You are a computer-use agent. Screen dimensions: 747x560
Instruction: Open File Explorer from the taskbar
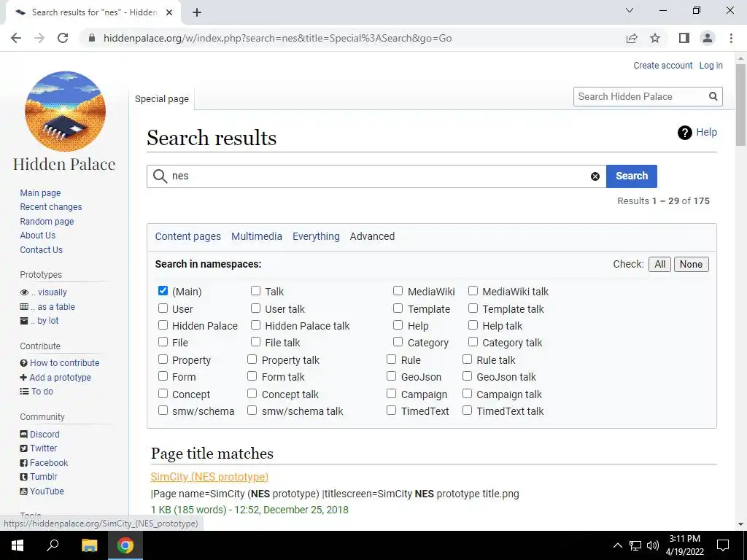point(89,545)
